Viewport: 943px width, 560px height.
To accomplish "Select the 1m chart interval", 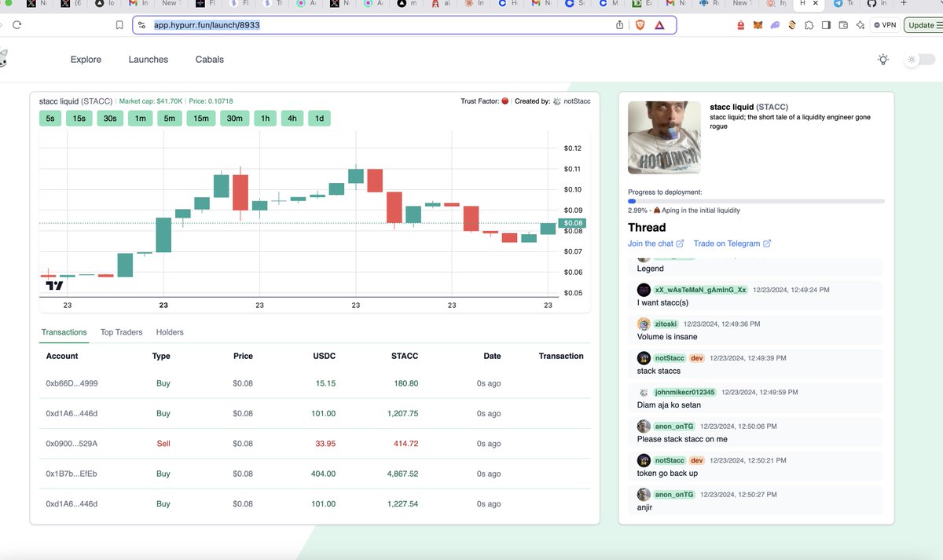I will [x=140, y=119].
